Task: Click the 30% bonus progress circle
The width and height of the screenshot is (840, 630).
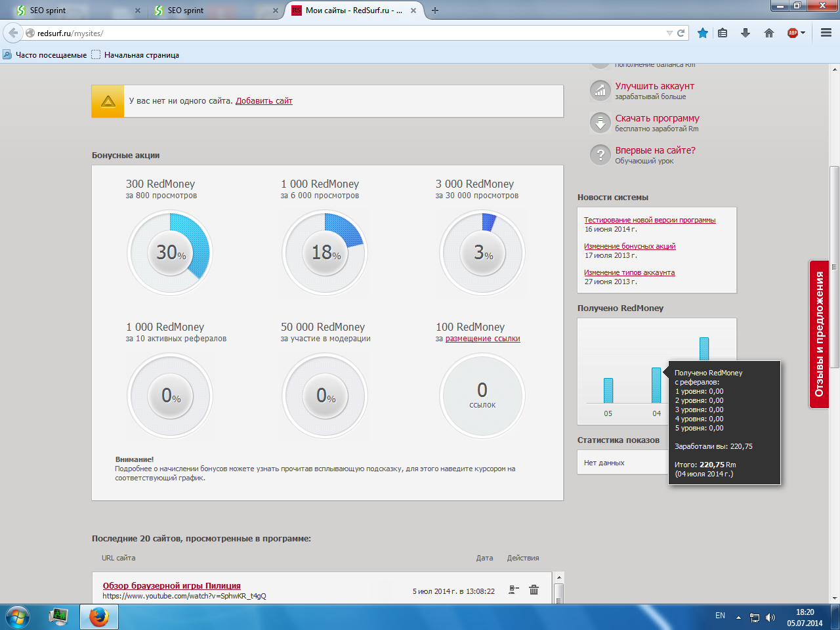Action: click(x=170, y=253)
